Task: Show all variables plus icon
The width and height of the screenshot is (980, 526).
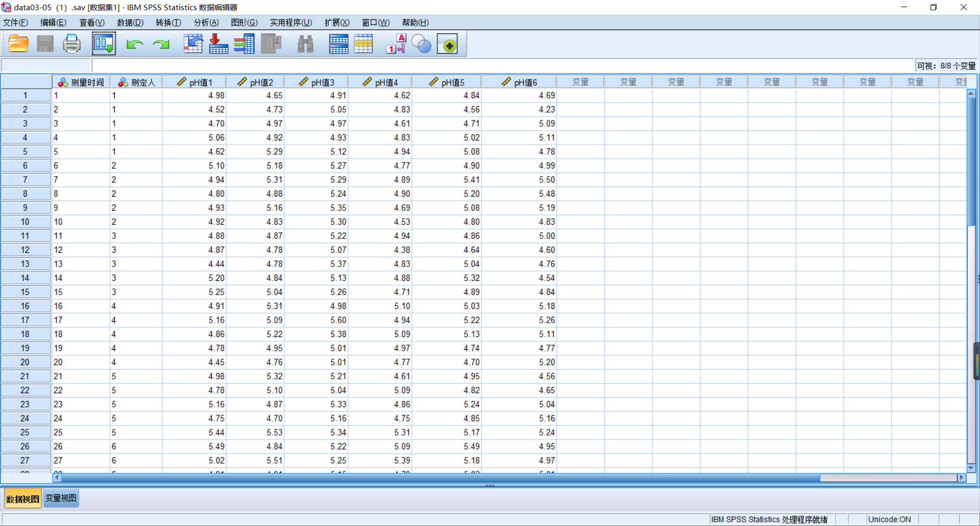Action: point(448,44)
